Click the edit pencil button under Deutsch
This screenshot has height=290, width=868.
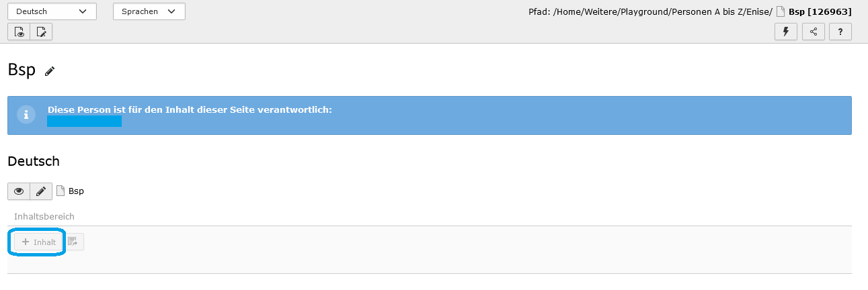(41, 191)
